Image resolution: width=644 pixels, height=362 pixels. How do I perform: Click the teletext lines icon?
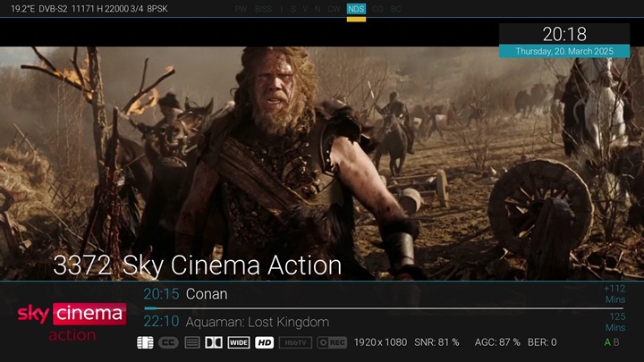click(x=191, y=342)
